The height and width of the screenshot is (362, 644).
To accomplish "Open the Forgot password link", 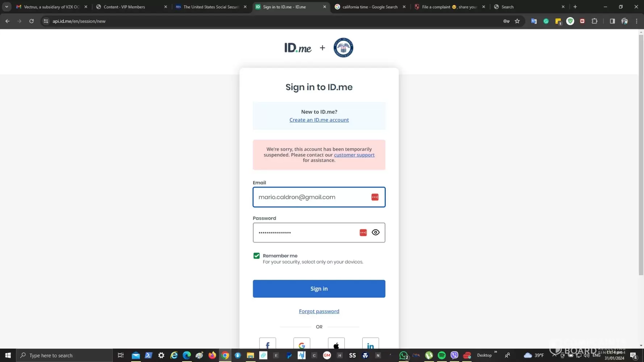I will [319, 311].
